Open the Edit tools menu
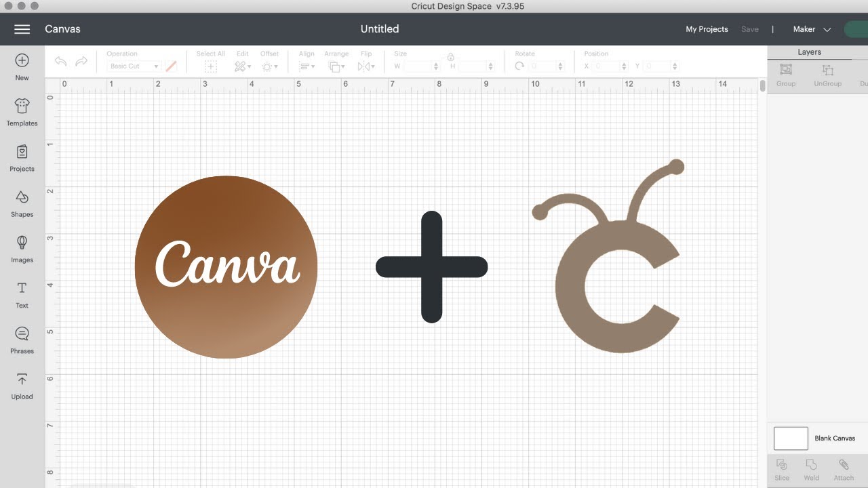868x488 pixels. (x=242, y=66)
